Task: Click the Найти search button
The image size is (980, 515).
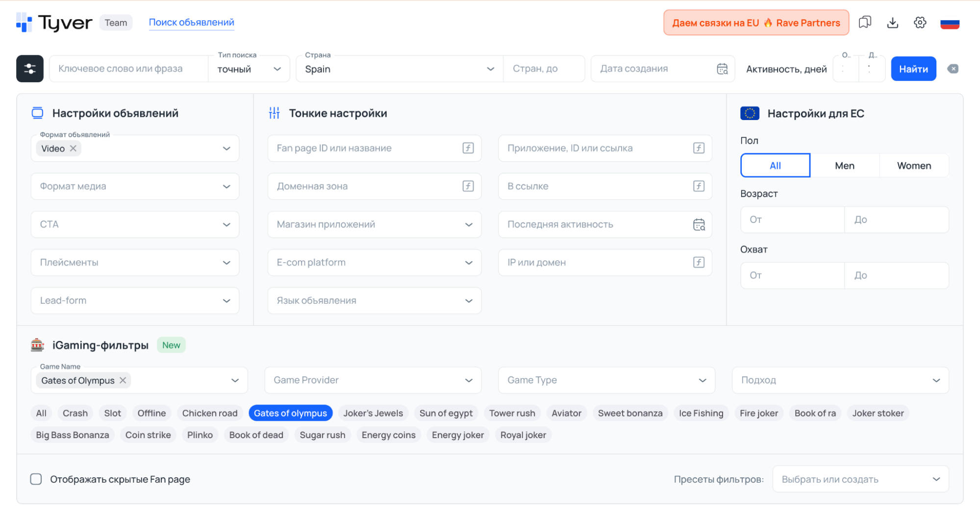Action: [x=913, y=69]
